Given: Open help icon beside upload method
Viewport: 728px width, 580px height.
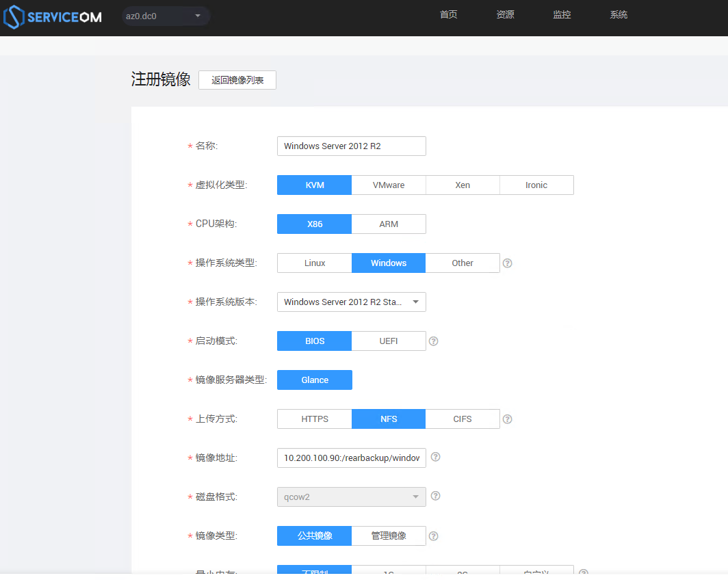Looking at the screenshot, I should click(x=508, y=419).
